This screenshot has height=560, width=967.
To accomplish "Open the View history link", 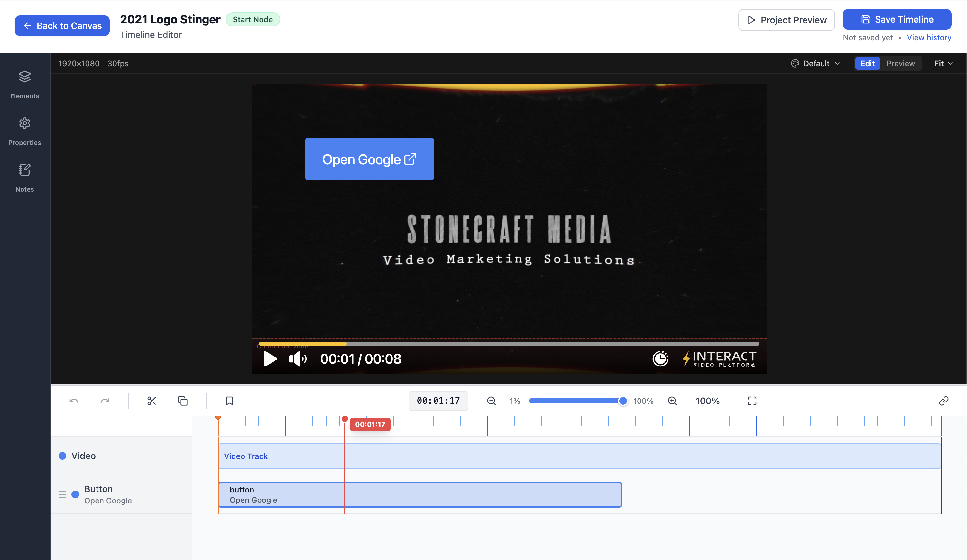I will (929, 37).
